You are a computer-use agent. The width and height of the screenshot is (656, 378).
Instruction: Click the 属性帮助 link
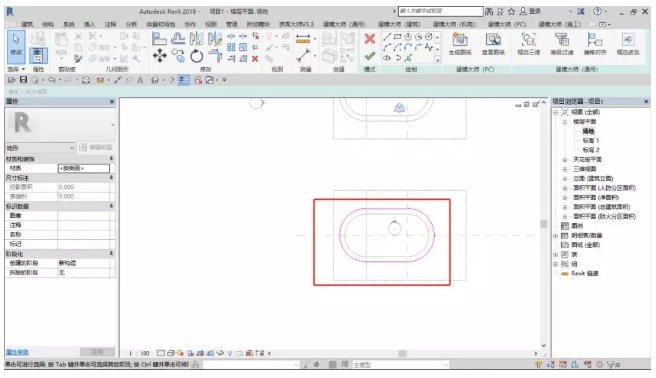coord(17,352)
